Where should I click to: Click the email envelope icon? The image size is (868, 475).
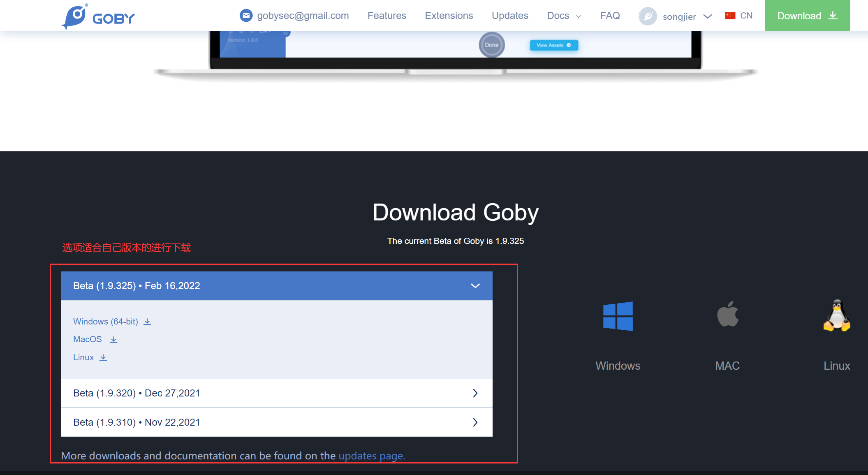(246, 16)
